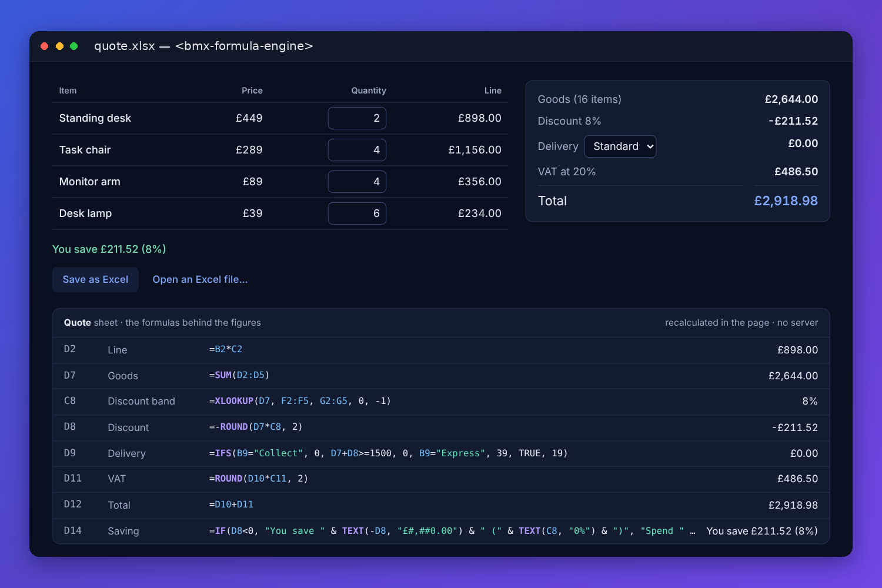
Task: Select the £89 price value
Action: click(253, 182)
